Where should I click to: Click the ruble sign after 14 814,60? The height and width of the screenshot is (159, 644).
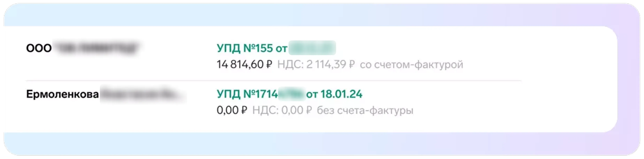(269, 65)
